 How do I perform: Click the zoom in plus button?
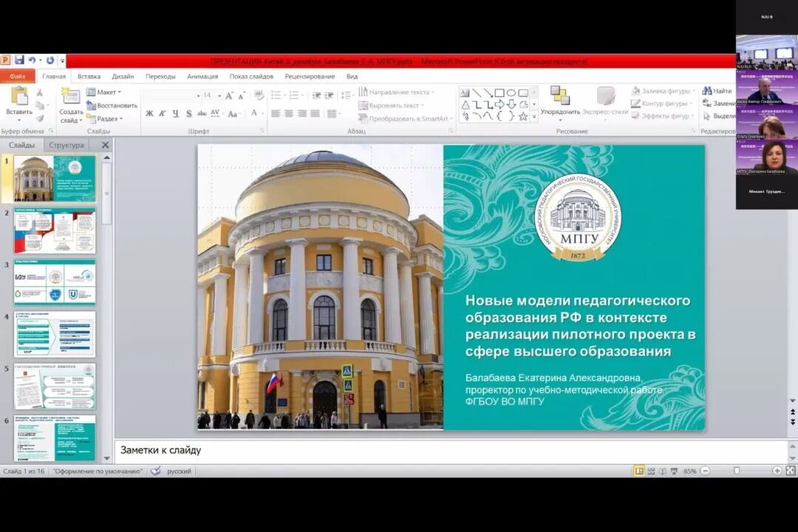pyautogui.click(x=777, y=471)
